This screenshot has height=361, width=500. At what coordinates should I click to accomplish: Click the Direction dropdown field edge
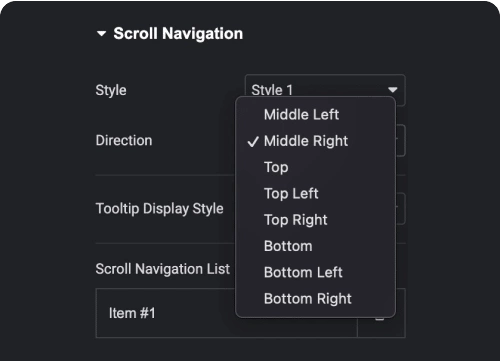click(x=401, y=141)
